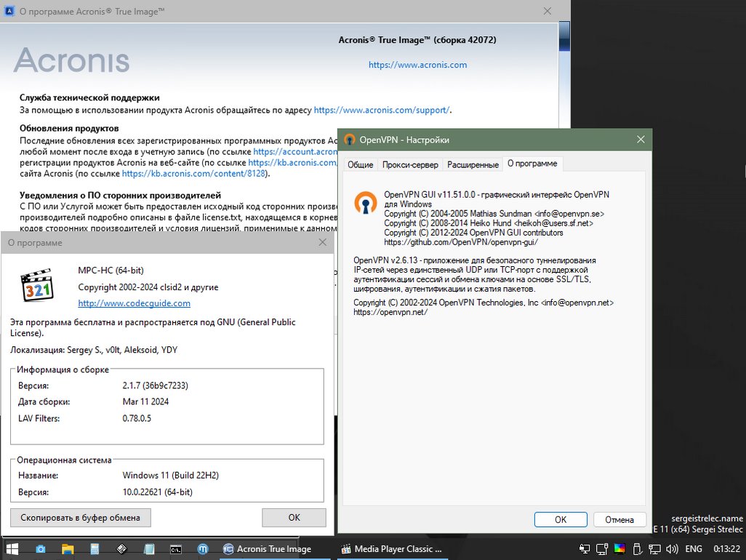Click the MPC-HC version value 2.1.7 (36b9c7233)
This screenshot has height=560, width=746.
point(155,385)
